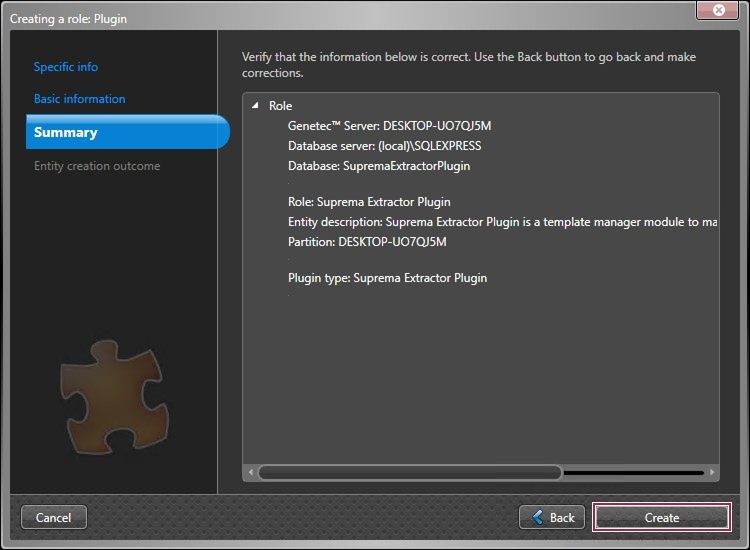Select the Genetec Server line
The width and height of the screenshot is (750, 550).
(x=389, y=126)
